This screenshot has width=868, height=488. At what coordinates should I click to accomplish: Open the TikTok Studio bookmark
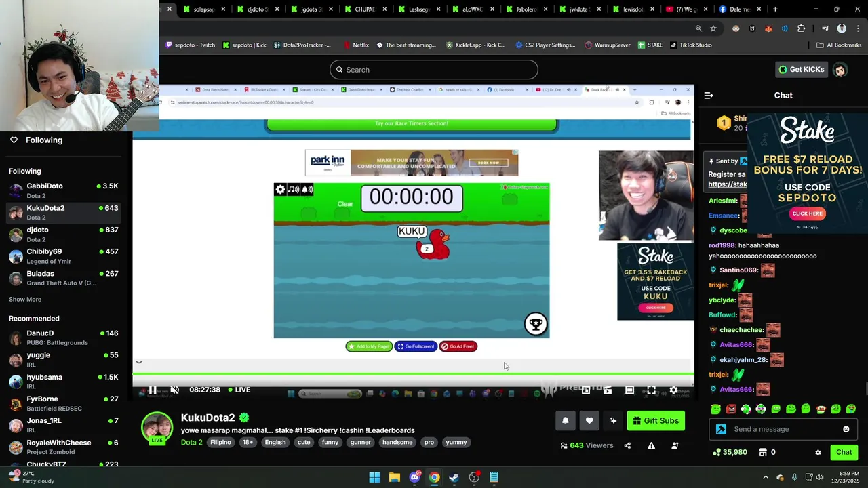coord(691,45)
